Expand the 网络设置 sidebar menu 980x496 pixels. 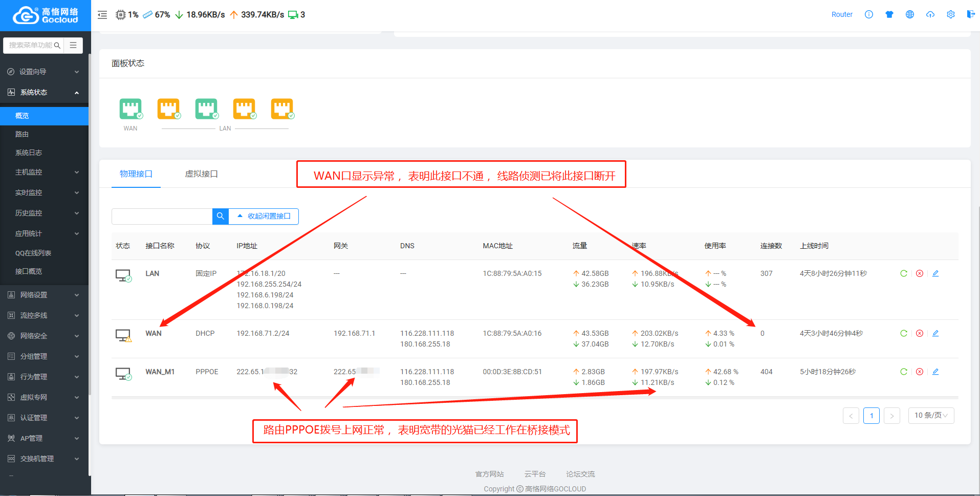44,295
